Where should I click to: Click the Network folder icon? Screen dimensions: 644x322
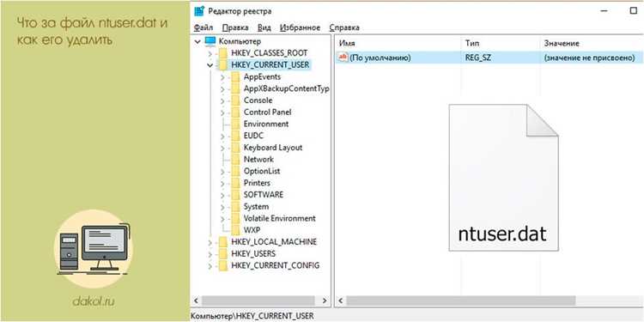pos(235,160)
